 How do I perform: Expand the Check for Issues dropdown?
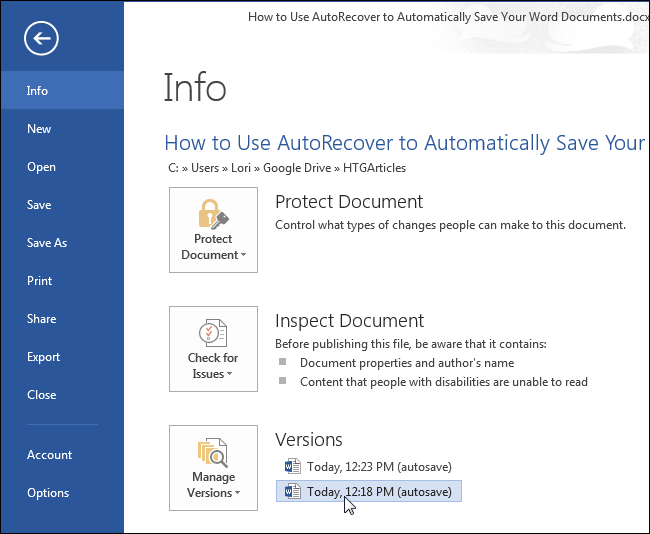pos(229,375)
